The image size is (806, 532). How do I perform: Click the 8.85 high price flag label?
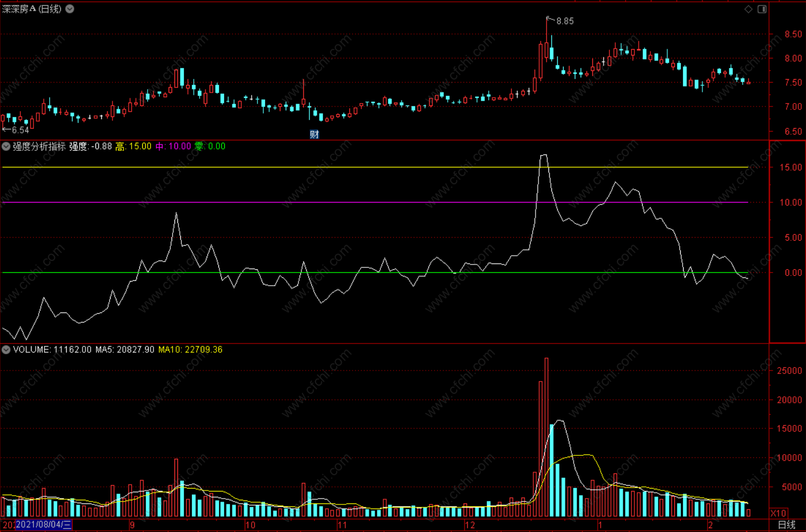(565, 21)
